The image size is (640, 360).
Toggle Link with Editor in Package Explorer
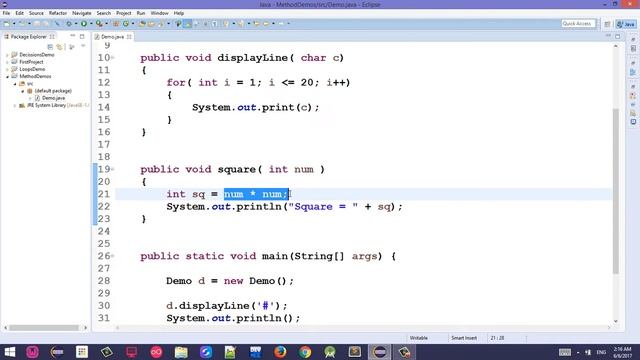click(59, 47)
